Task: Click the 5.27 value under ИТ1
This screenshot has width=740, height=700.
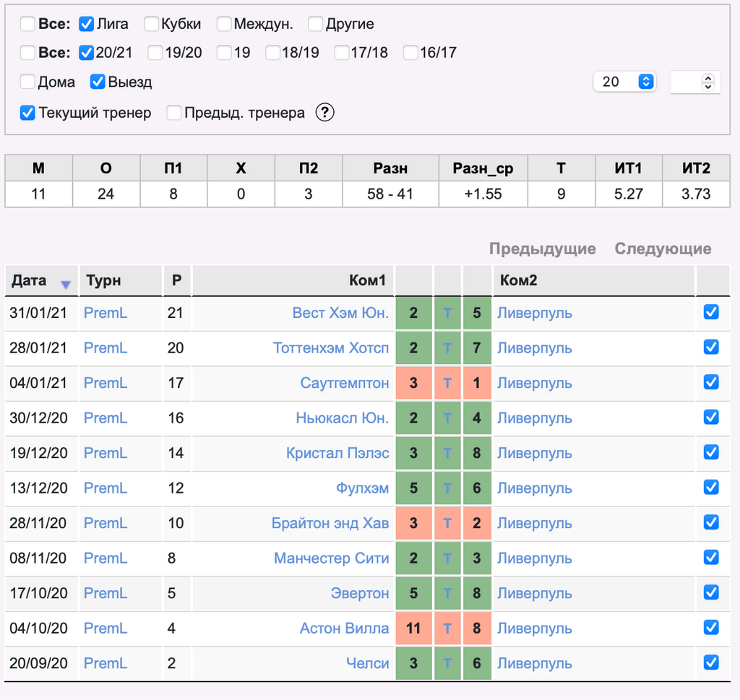Action: (x=628, y=194)
